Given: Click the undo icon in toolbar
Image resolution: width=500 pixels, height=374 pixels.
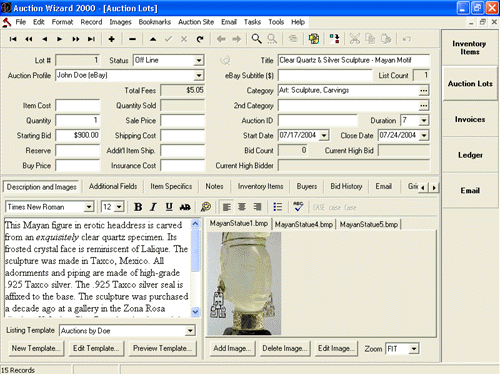Looking at the screenshot, I should [x=406, y=39].
